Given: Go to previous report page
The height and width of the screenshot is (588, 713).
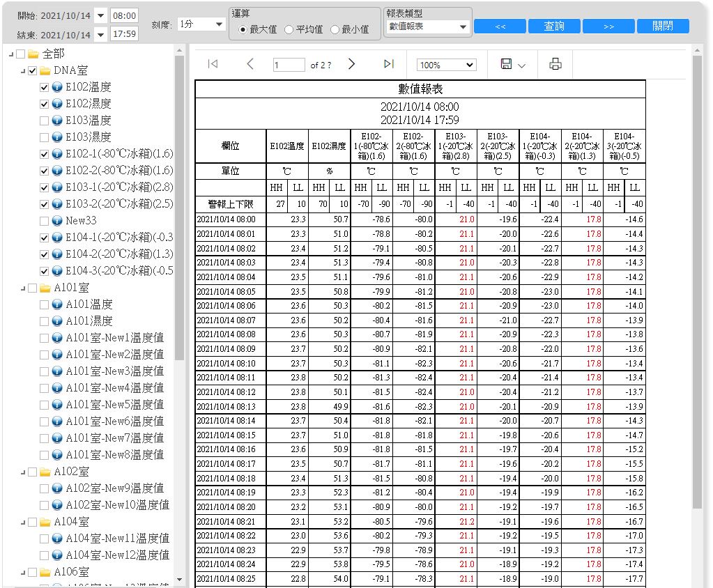Looking at the screenshot, I should pyautogui.click(x=250, y=64).
